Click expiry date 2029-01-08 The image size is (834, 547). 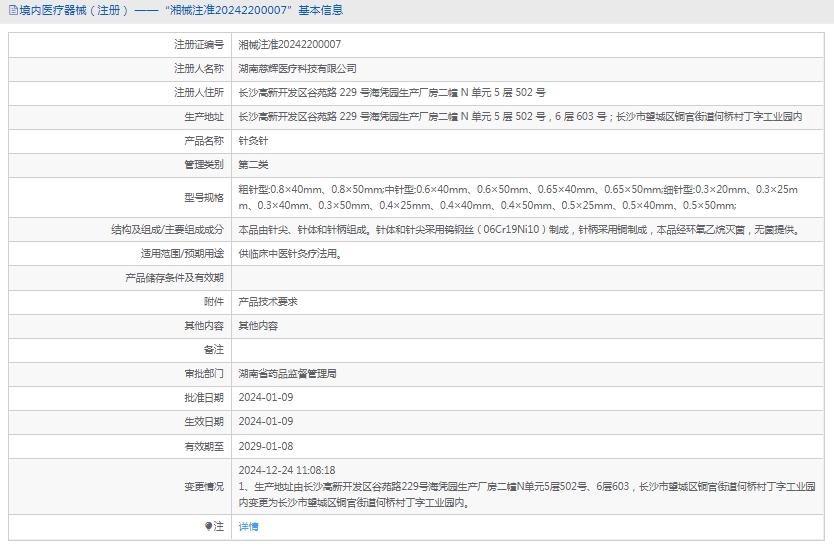click(x=265, y=446)
